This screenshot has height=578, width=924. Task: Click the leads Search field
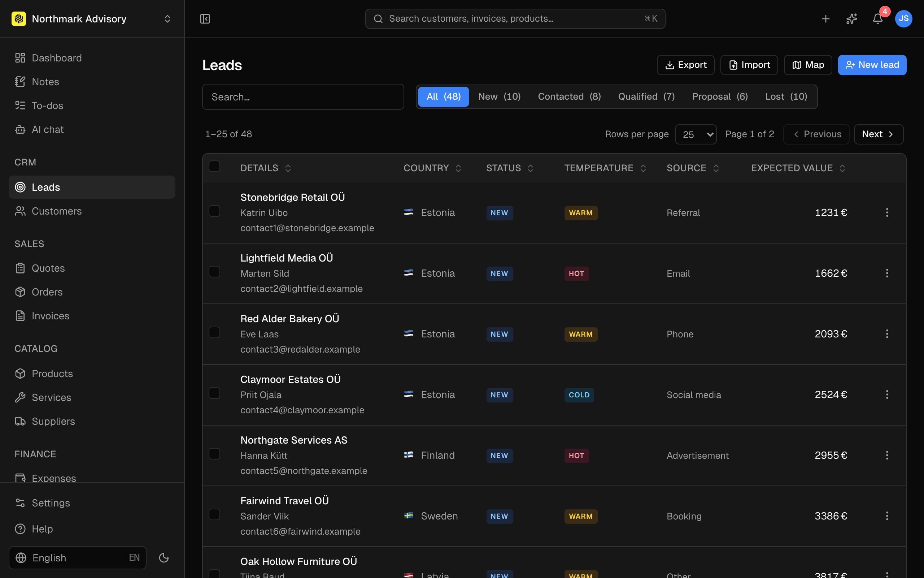click(x=303, y=97)
